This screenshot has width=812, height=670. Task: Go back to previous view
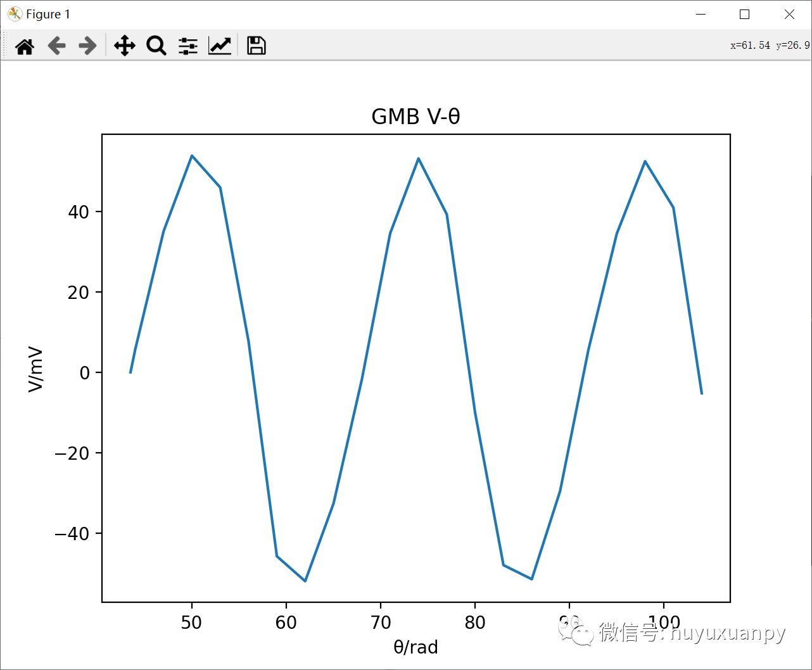tap(57, 46)
